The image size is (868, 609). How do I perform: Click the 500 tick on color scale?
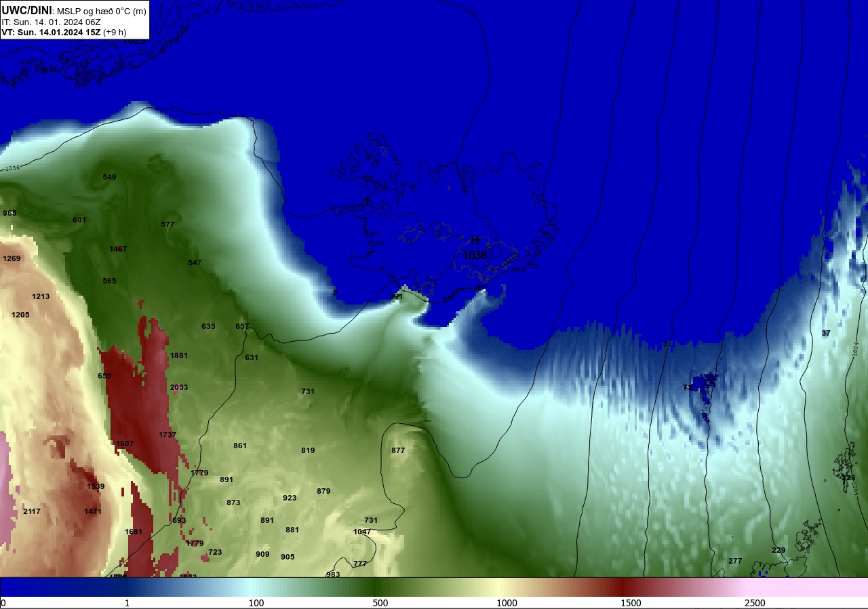pyautogui.click(x=380, y=603)
